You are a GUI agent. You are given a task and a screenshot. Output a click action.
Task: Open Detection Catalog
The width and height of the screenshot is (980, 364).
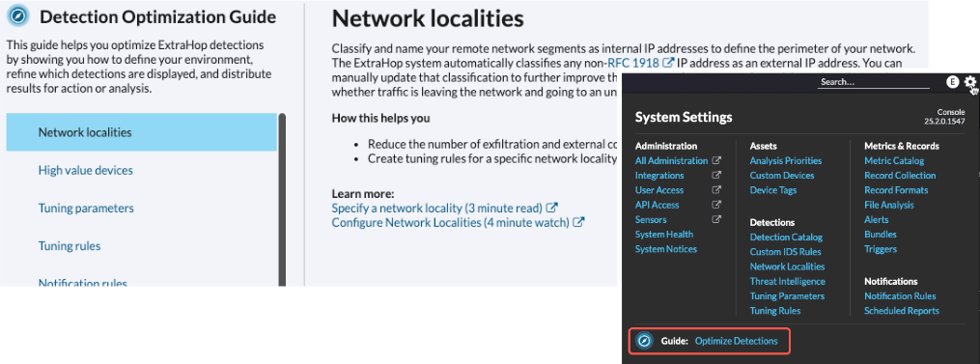click(x=786, y=238)
